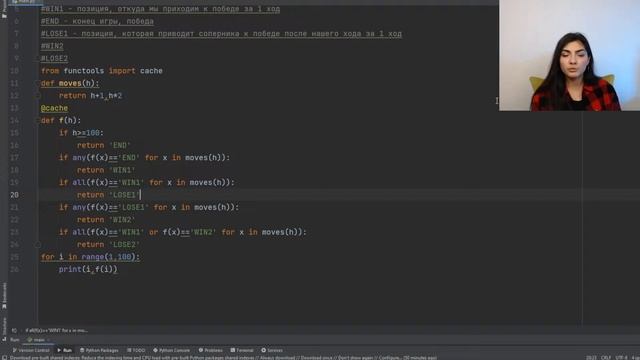Open the Problems tool window
The height and width of the screenshot is (360, 640).
[210, 350]
